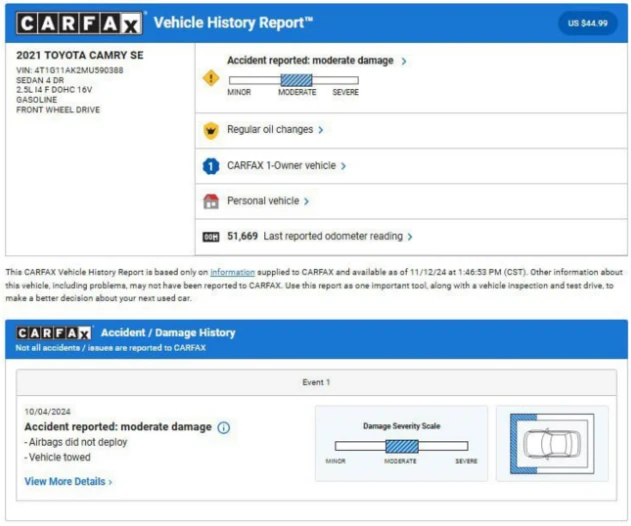Click the 'GASOLINE' fuel type text
Viewport: 631px width, 526px height.
37,100
